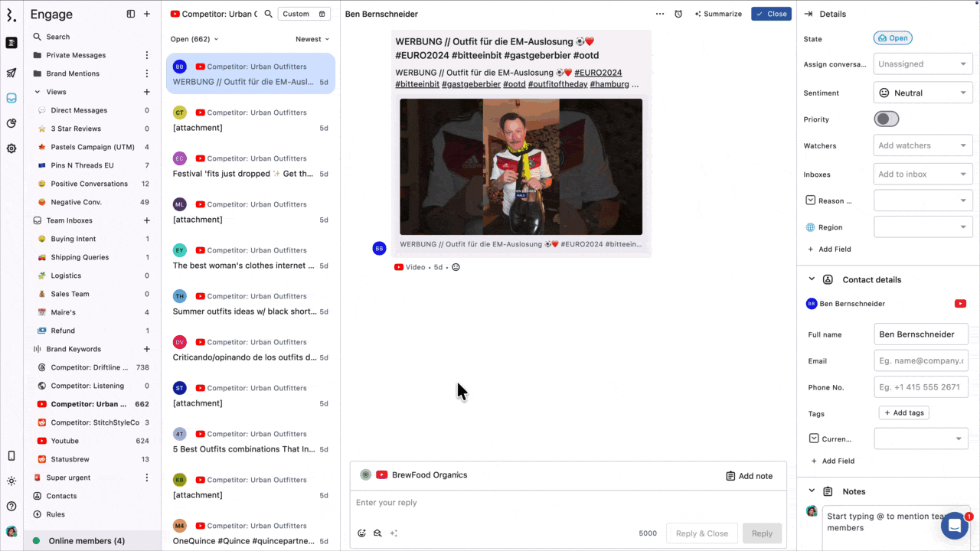Screen dimensions: 980x551
Task: Open the mobile device icon in left rail
Action: 11,455
